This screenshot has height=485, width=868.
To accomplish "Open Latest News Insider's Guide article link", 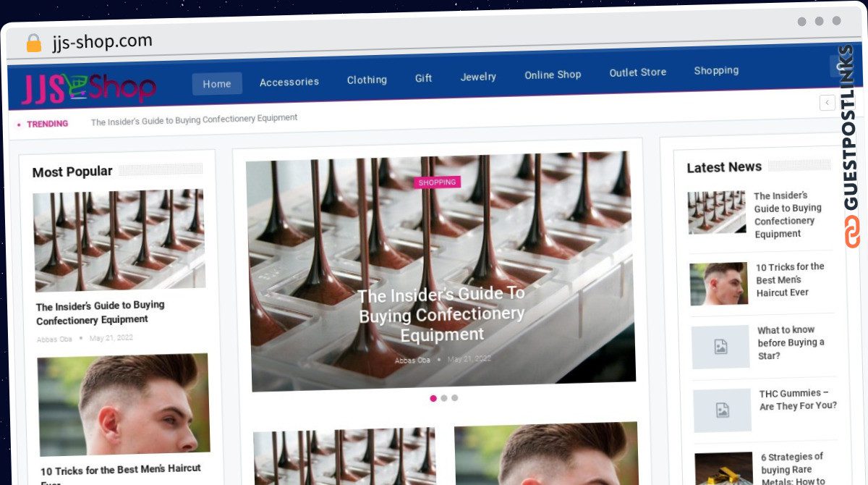I will pyautogui.click(x=788, y=214).
